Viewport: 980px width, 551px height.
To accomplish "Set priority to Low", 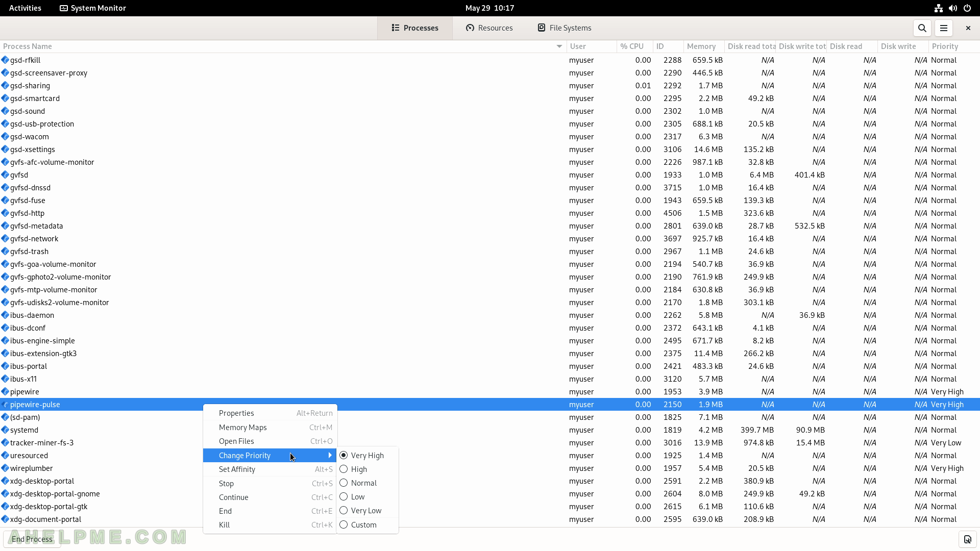I will point(367,497).
